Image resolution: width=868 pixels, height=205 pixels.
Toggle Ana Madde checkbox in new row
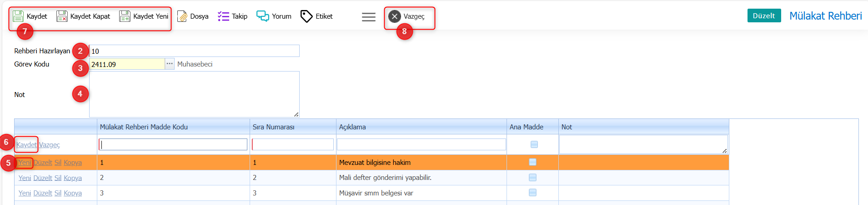click(534, 144)
